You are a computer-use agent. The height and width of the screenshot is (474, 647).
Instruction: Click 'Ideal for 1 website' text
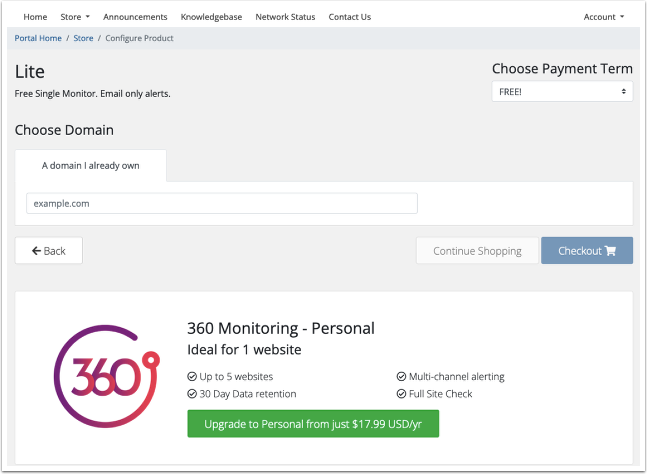(x=244, y=349)
